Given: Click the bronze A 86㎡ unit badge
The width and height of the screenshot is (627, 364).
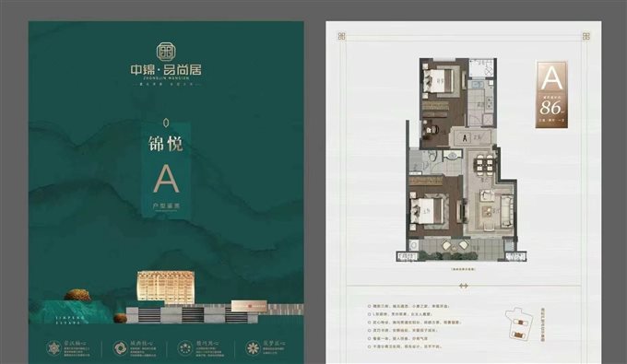Looking at the screenshot, I should click(551, 95).
